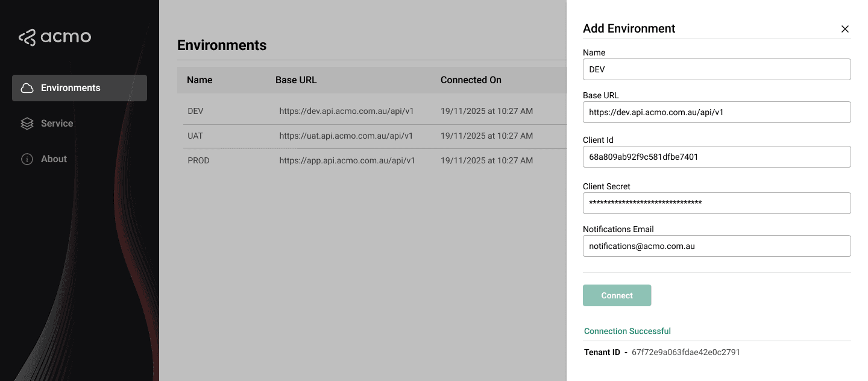Close the Add Environment panel
Image resolution: width=868 pixels, height=381 pixels.
[x=844, y=28]
